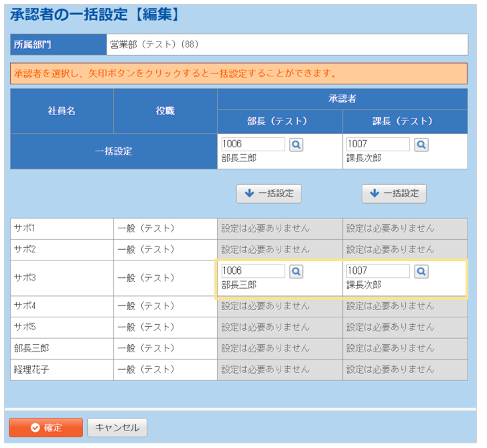Select the サポ2 employee name cell
The width and height of the screenshot is (487, 448).
pyautogui.click(x=62, y=249)
